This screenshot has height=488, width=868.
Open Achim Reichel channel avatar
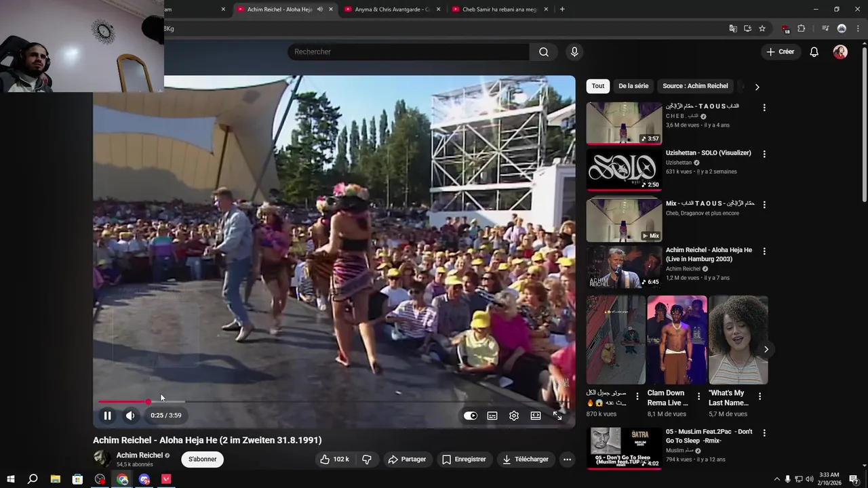(102, 459)
